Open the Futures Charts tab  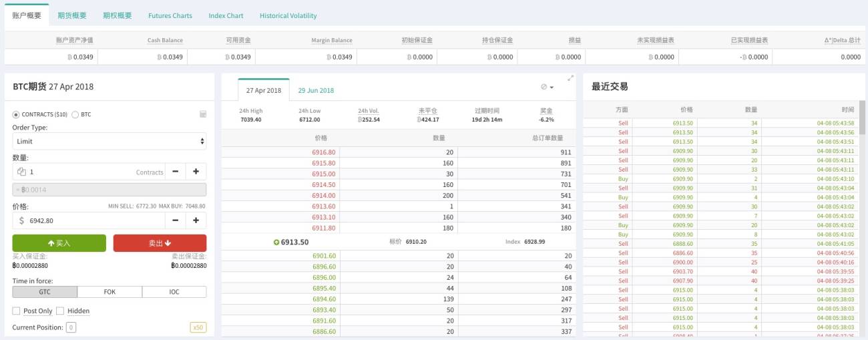170,15
